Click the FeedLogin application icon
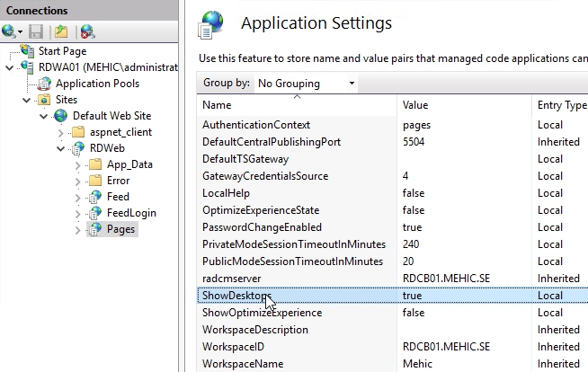This screenshot has width=588, height=372. (x=94, y=213)
